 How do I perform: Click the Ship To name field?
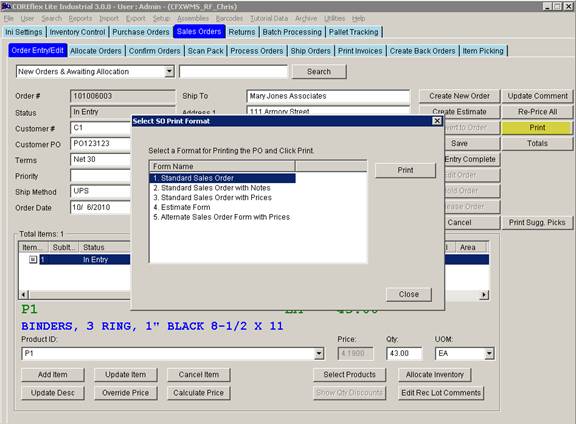pyautogui.click(x=328, y=96)
